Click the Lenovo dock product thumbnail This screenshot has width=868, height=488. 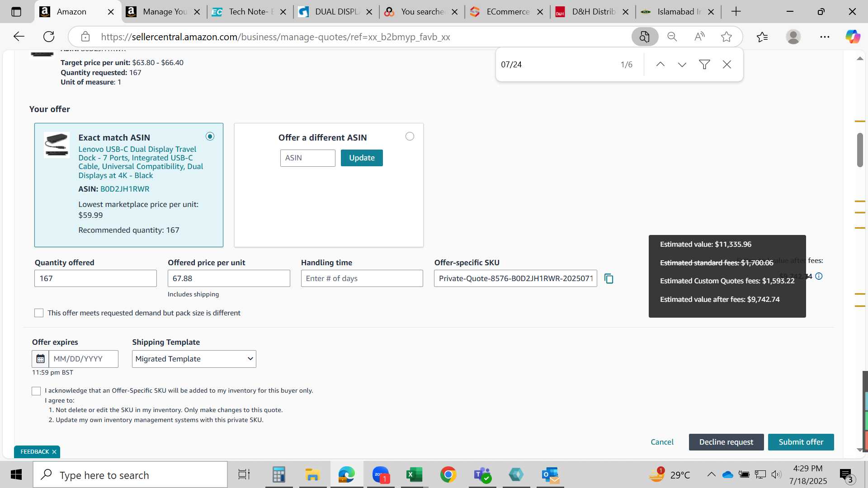pyautogui.click(x=57, y=144)
